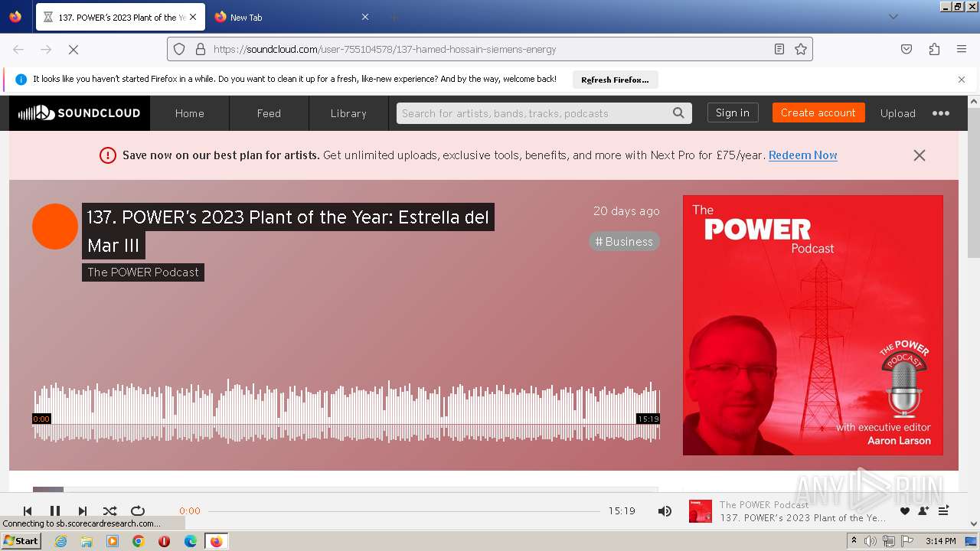Switch to the New Tab tab
Viewport: 980px width, 551px height.
[285, 17]
